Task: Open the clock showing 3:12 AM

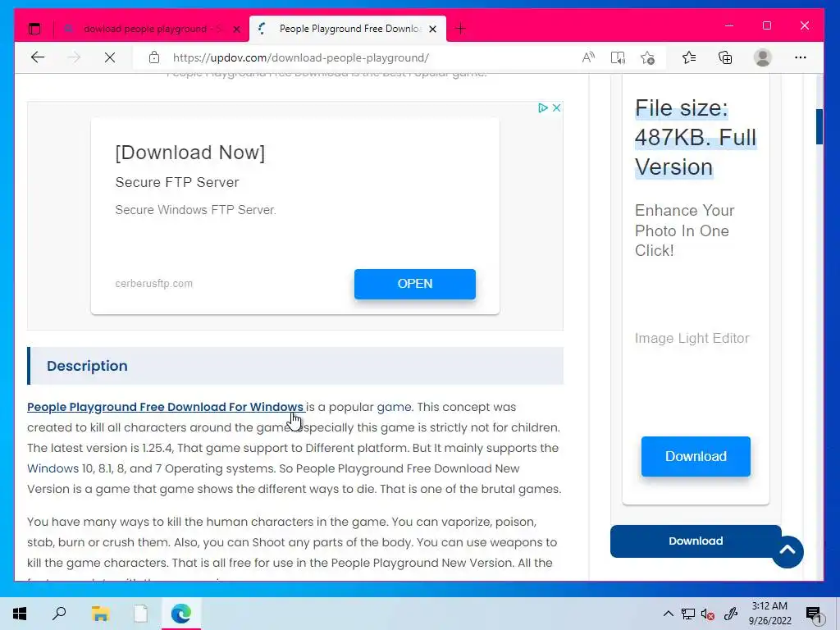Action: tap(769, 614)
